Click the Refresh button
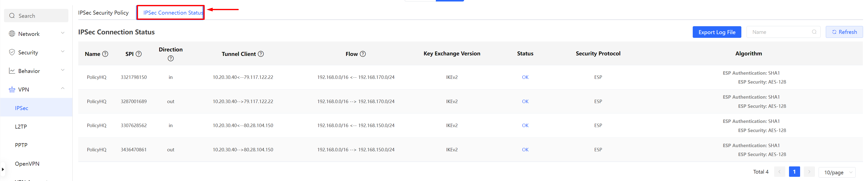 844,32
